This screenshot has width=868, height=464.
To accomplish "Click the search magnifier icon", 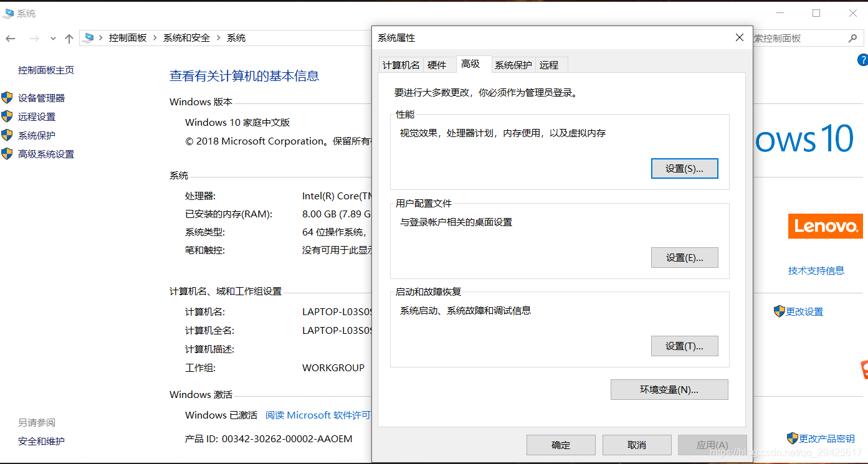I will tap(852, 38).
